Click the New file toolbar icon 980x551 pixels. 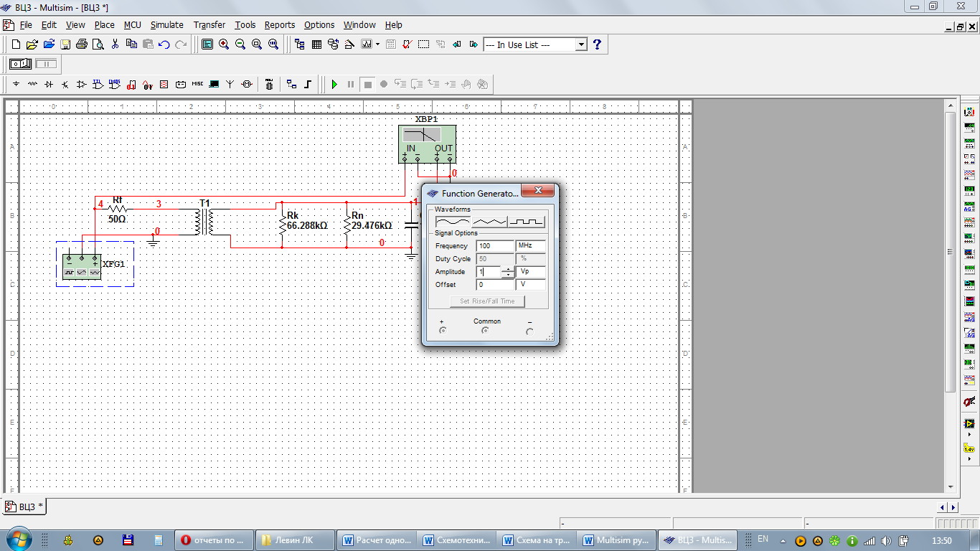pyautogui.click(x=16, y=44)
